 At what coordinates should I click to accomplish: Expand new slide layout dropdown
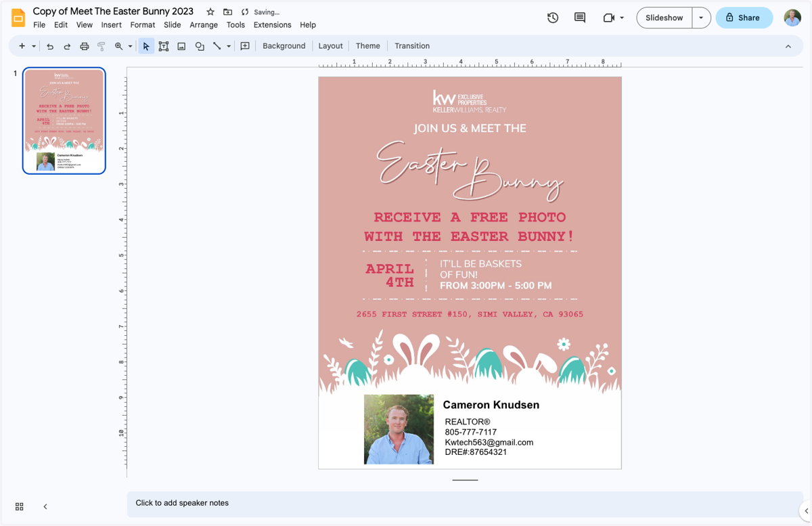[34, 46]
